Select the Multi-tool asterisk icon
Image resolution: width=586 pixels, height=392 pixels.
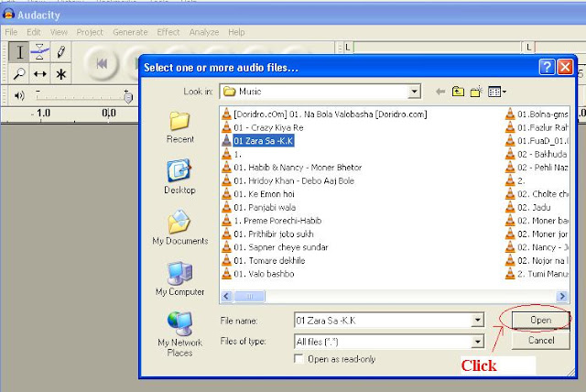coord(61,73)
